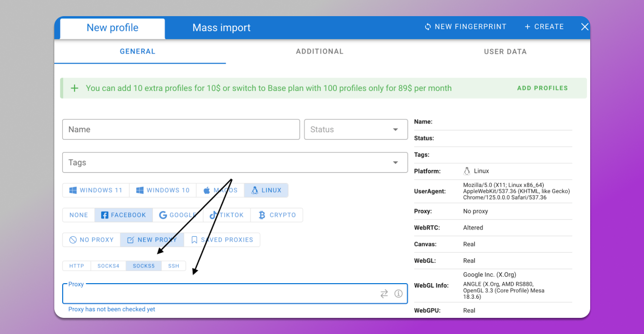Click the Google G logo icon
Screen dimensions: 644x334
coord(163,215)
